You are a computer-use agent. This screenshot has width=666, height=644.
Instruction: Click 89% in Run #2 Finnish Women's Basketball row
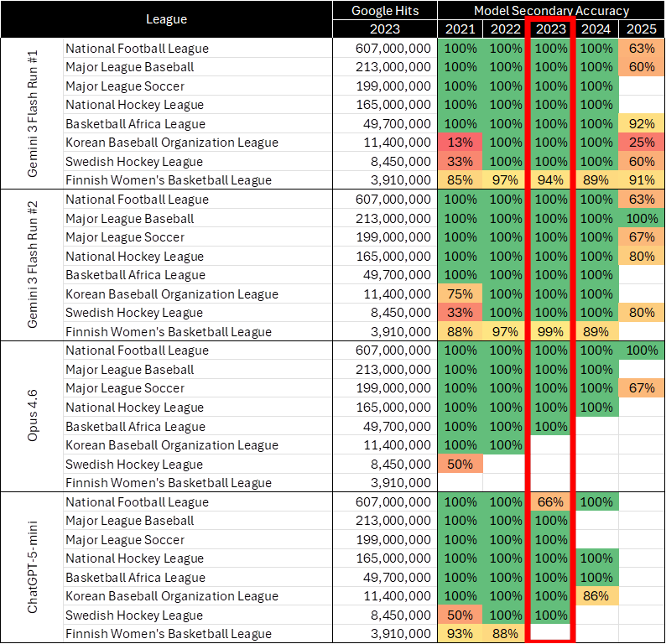(596, 331)
